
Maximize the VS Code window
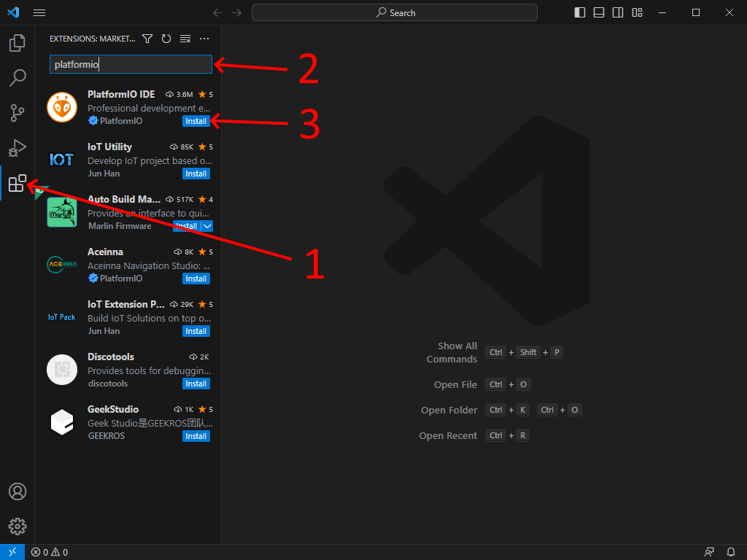pyautogui.click(x=695, y=13)
